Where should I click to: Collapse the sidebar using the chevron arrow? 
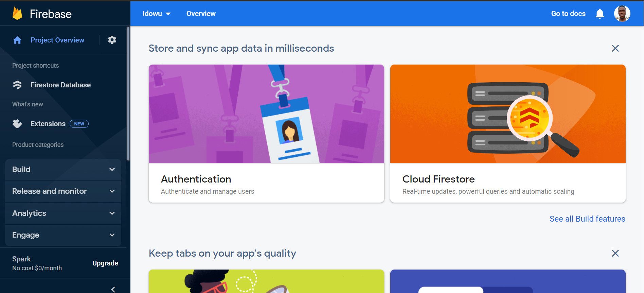(x=112, y=289)
